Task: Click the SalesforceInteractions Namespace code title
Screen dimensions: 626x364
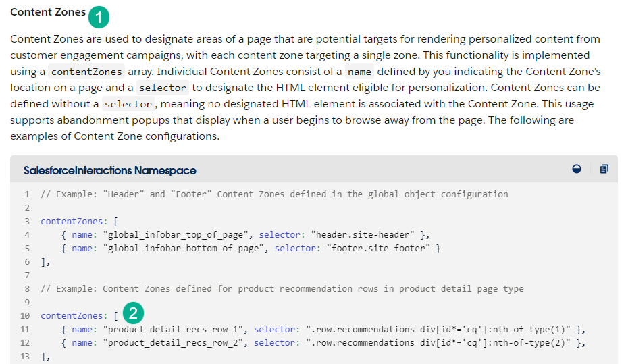Action: [x=109, y=170]
